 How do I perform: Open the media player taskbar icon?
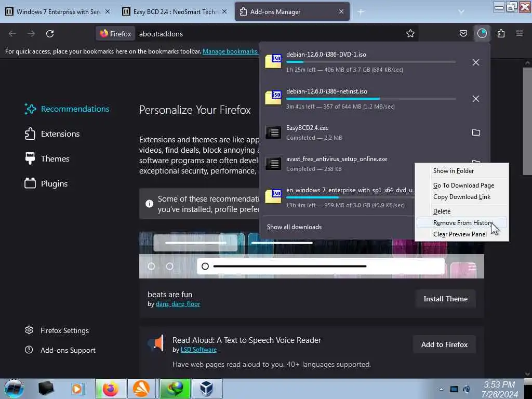tap(77, 389)
